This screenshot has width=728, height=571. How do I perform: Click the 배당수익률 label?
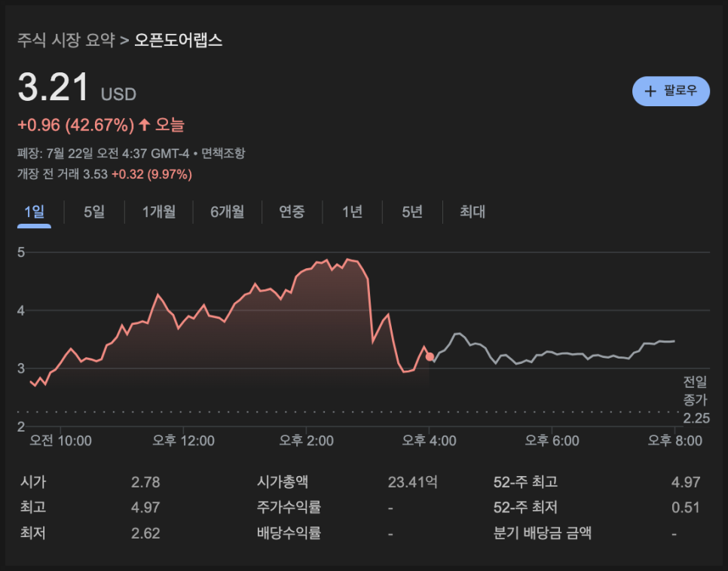[289, 533]
